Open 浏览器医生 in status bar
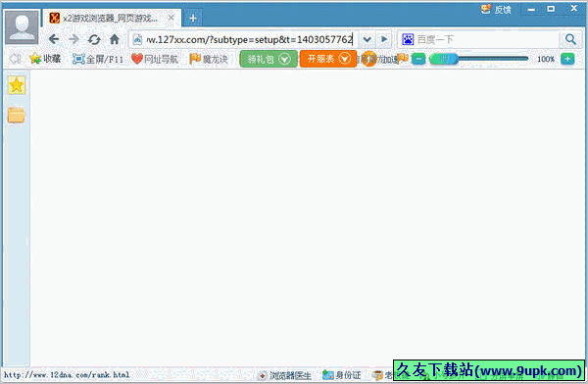Viewport: 588px width, 384px height. 285,375
